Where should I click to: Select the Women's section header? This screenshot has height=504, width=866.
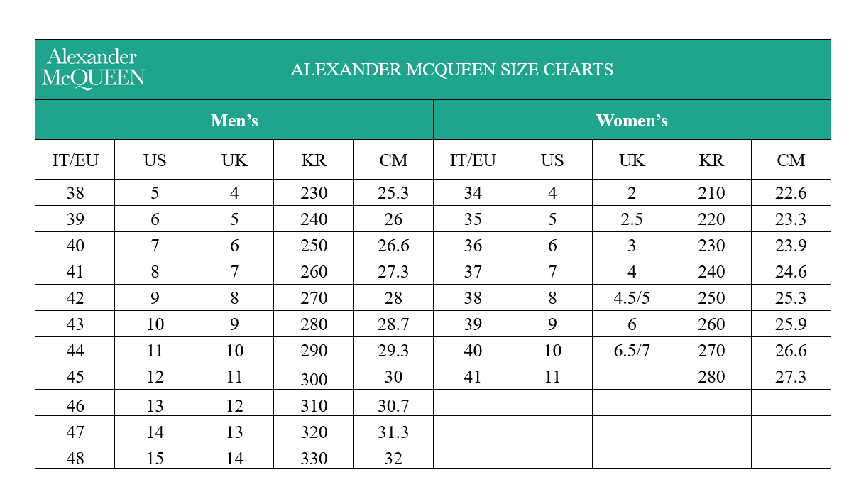click(632, 120)
